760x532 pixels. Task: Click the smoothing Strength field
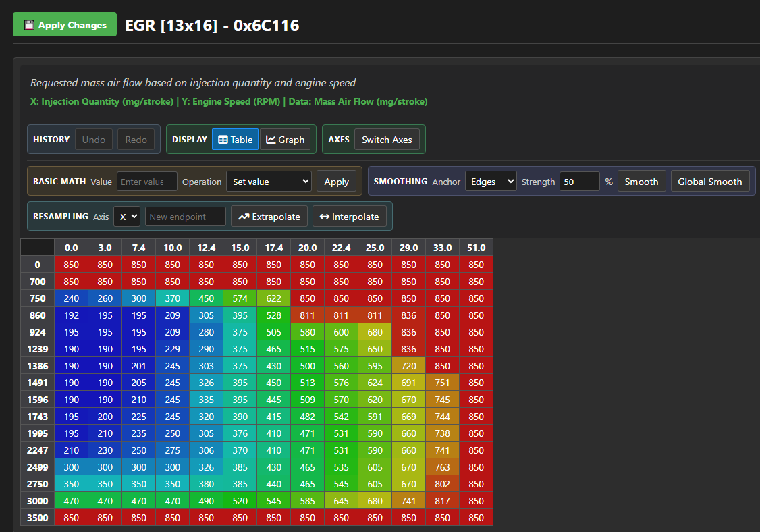pos(579,182)
